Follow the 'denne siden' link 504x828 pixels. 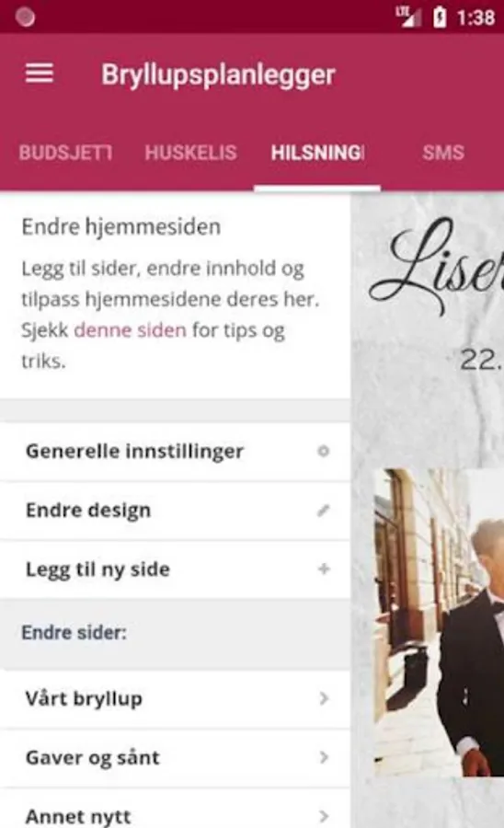tap(130, 330)
